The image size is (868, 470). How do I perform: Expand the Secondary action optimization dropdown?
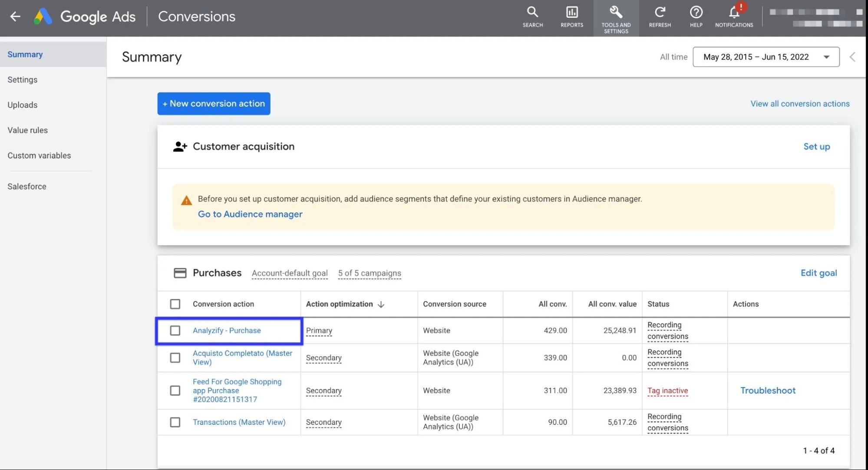pos(323,357)
